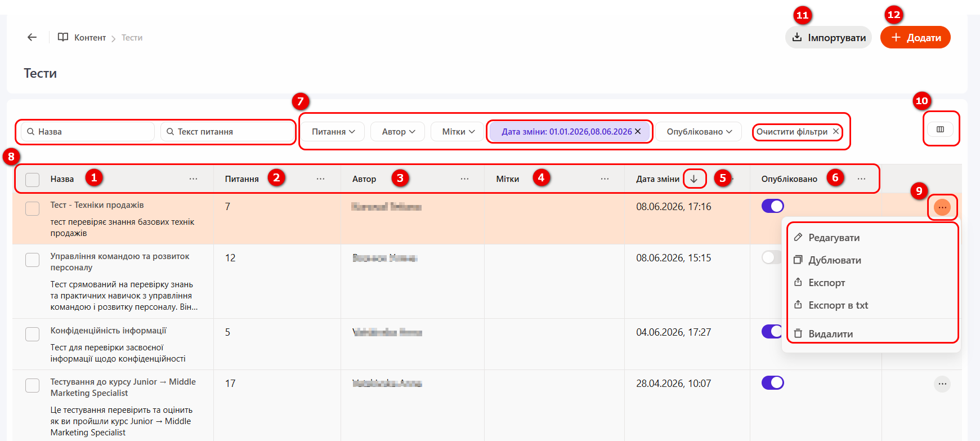Open the Опубліковано filter dropdown

pos(699,132)
